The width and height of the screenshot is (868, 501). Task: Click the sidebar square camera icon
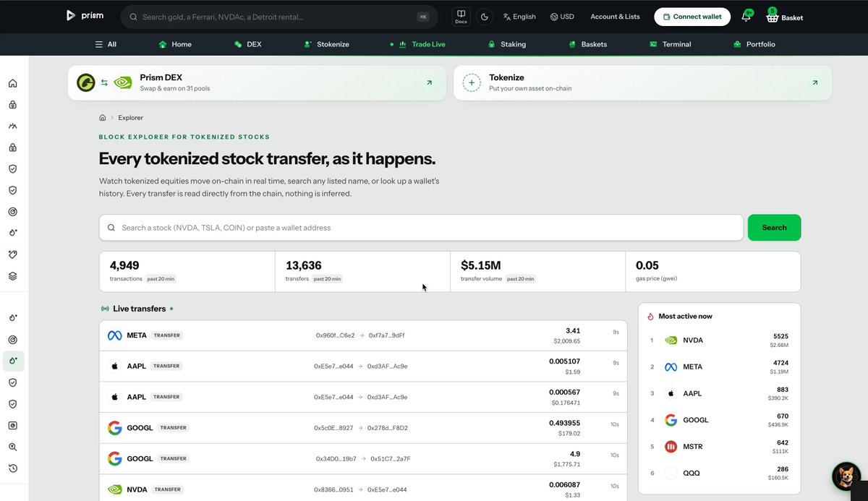click(x=13, y=426)
